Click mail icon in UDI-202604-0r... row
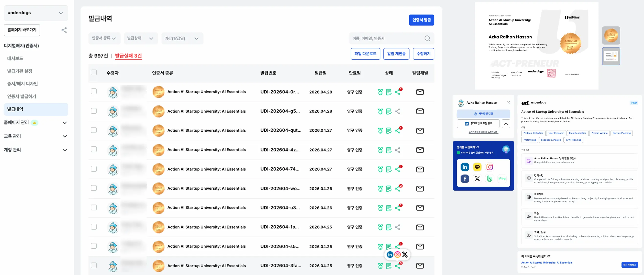Screen dimensions: 644x275 tap(420, 92)
